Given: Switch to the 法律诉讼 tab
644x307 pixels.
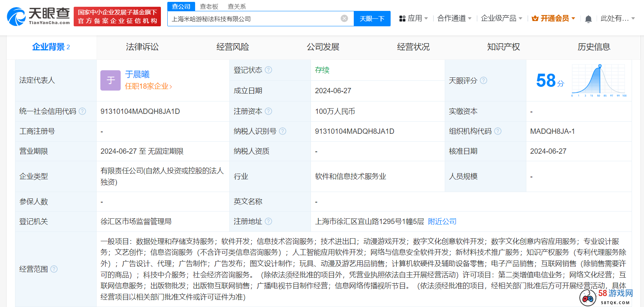Looking at the screenshot, I should coord(142,47).
